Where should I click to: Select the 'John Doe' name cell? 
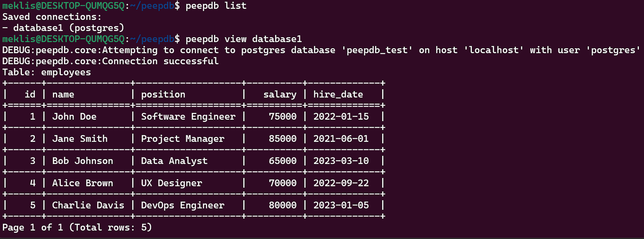74,116
